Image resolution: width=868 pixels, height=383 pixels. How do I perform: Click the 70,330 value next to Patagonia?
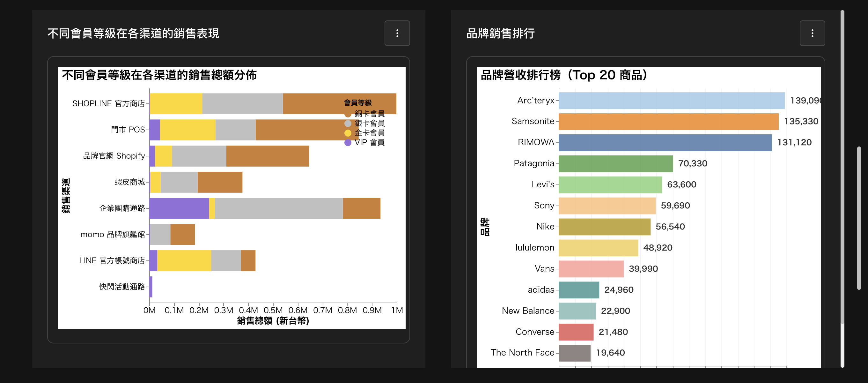tap(692, 163)
